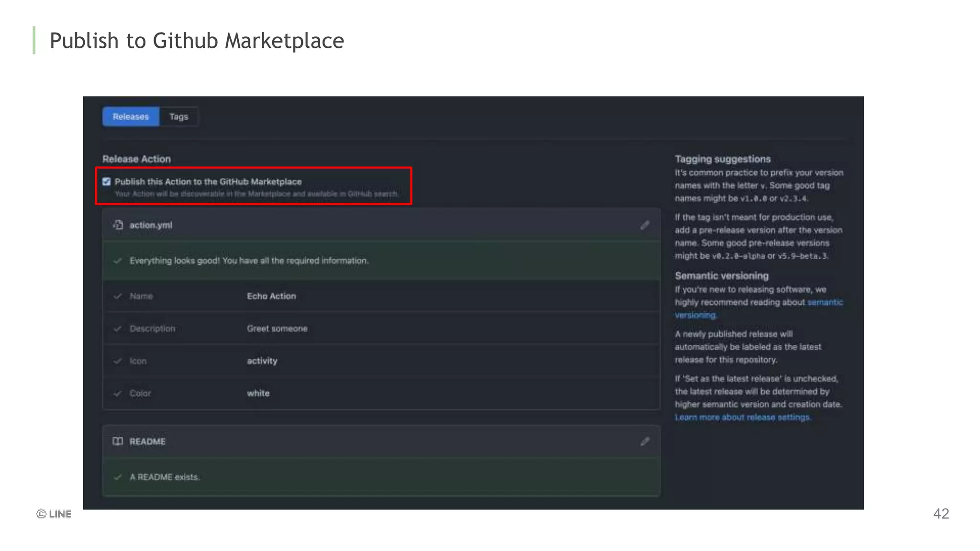Switch to the Tags tab

tap(178, 117)
